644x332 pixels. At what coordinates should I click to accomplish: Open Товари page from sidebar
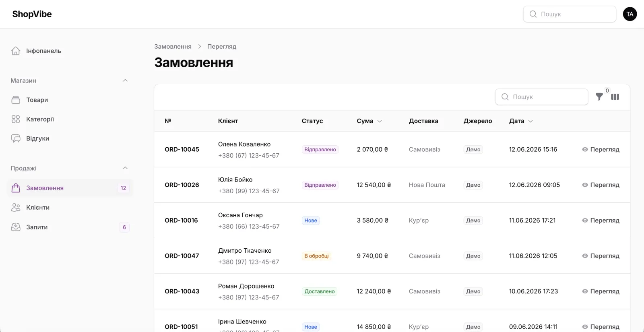[70, 100]
